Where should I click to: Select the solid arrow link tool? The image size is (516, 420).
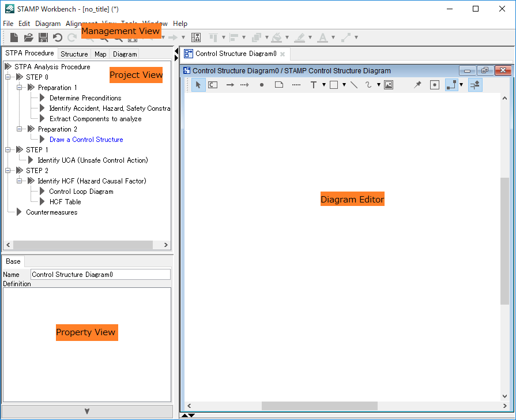click(230, 85)
